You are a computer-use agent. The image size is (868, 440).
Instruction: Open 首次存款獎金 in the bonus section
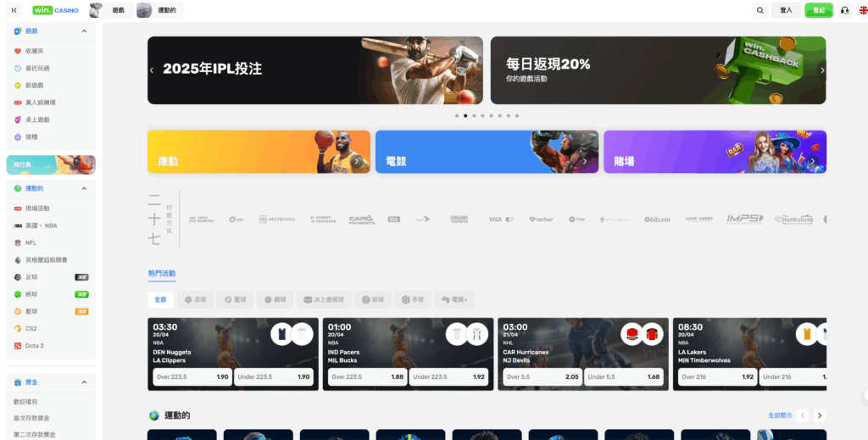[30, 419]
